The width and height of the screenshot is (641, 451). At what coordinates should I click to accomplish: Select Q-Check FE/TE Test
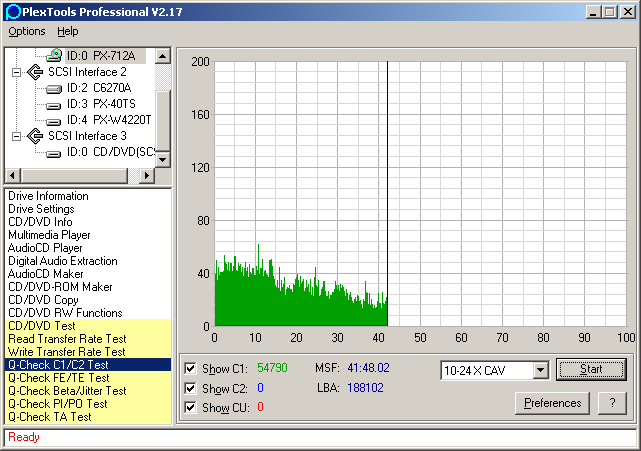pyautogui.click(x=88, y=378)
